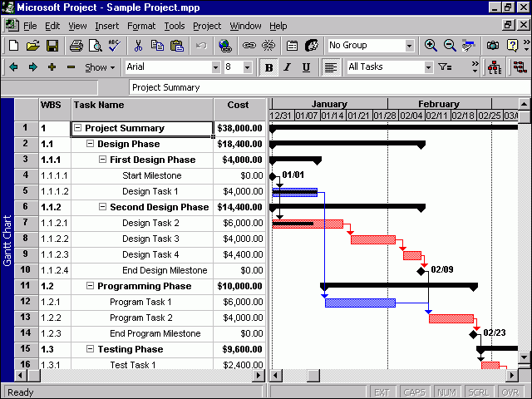
Task: Open the No Group dropdown
Action: (x=409, y=46)
